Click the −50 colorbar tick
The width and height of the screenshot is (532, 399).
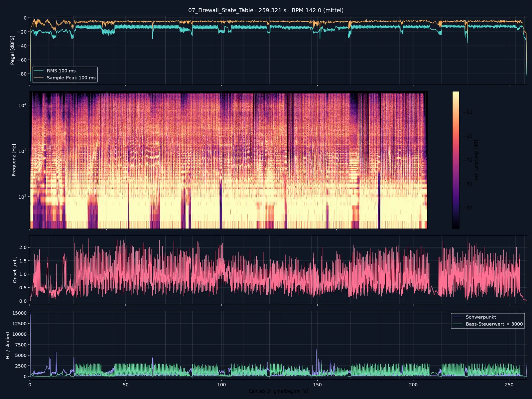pyautogui.click(x=467, y=112)
